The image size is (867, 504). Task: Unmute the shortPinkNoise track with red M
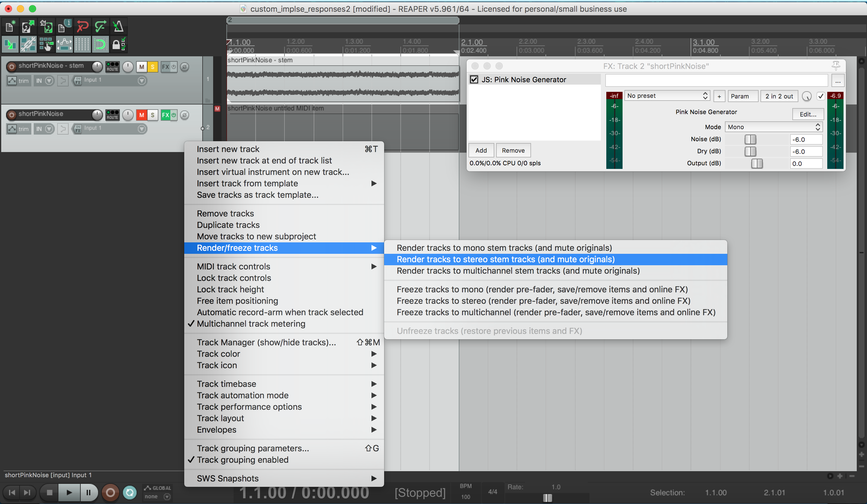point(141,115)
